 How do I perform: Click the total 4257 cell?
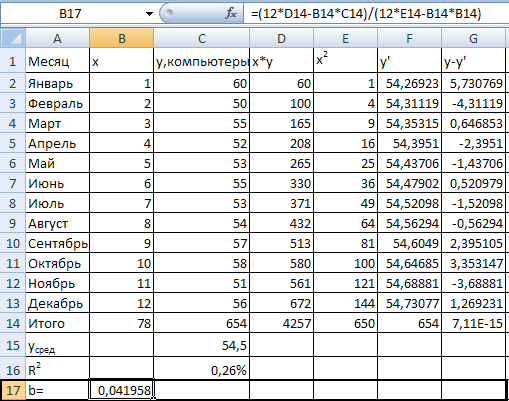282,323
